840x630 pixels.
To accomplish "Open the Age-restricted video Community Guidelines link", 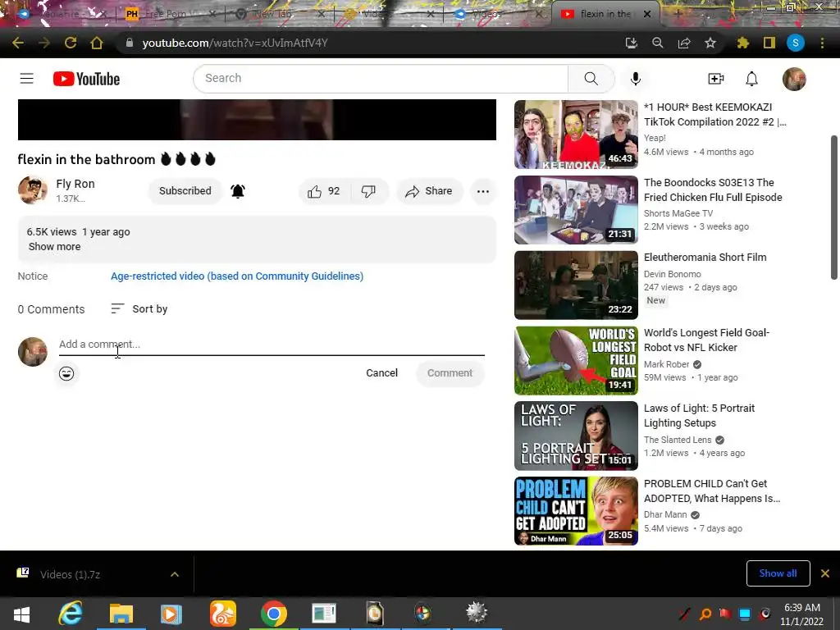I will click(x=237, y=276).
